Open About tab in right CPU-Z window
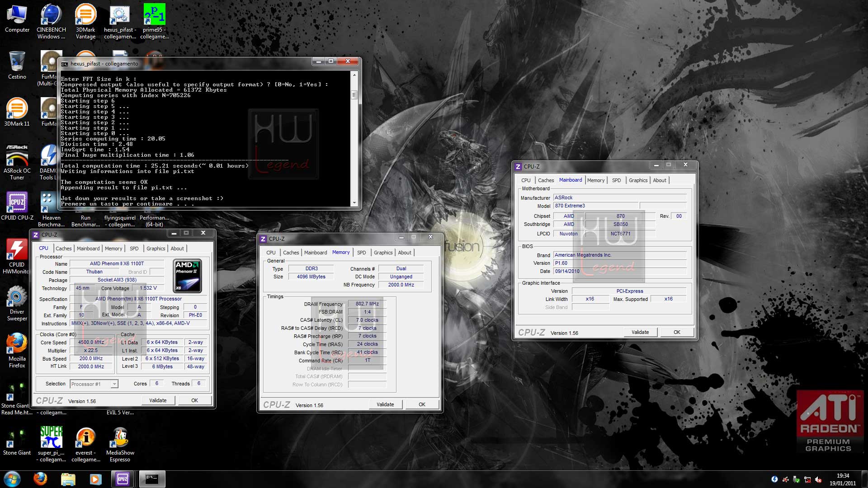Screen dimensions: 868x488 click(x=660, y=180)
